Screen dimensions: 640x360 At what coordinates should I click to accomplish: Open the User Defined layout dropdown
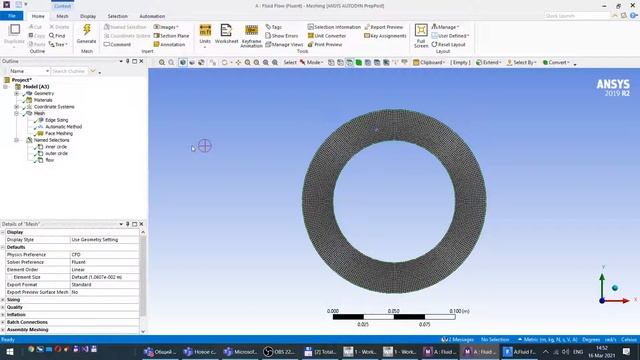[450, 36]
